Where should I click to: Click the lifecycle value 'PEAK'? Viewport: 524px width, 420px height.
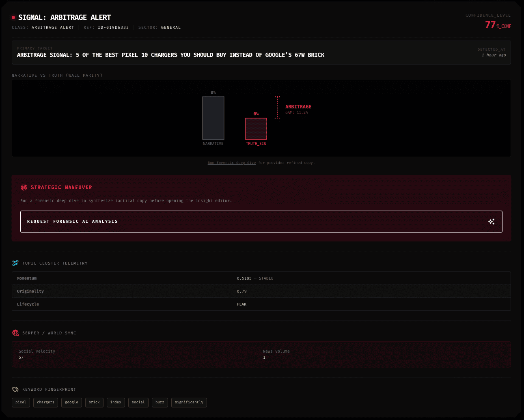242,304
